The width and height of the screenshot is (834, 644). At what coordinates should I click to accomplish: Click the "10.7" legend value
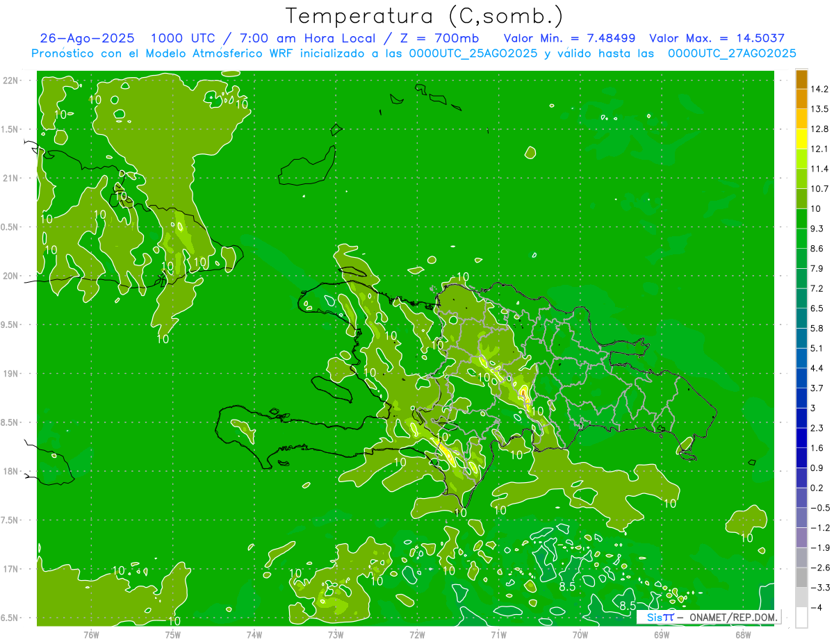[819, 189]
